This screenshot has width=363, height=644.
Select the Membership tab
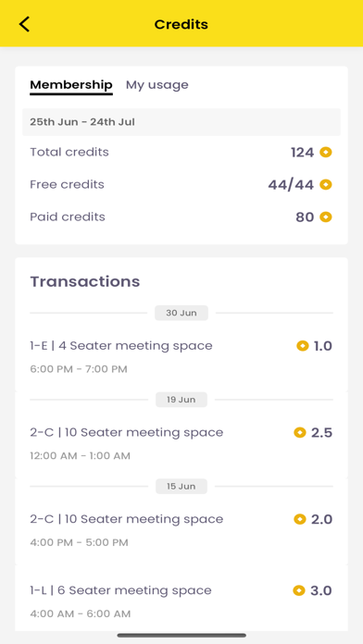tap(71, 85)
